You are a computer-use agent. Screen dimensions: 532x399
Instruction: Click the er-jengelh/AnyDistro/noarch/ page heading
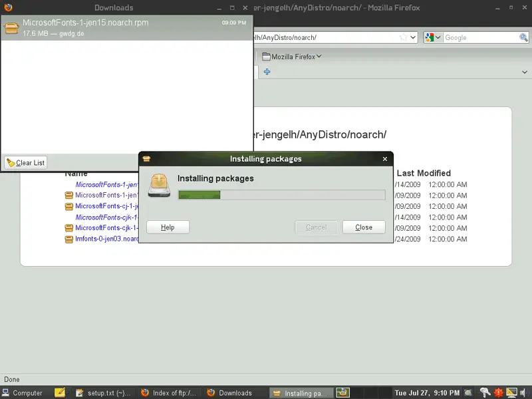coord(321,134)
